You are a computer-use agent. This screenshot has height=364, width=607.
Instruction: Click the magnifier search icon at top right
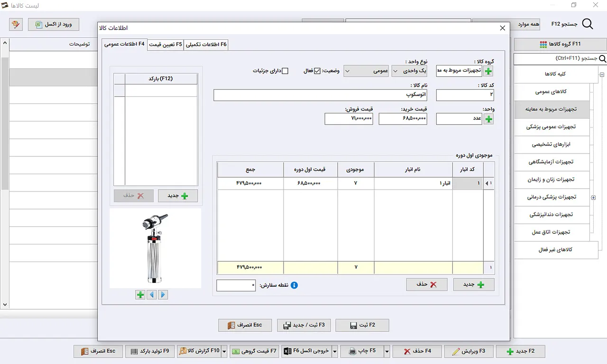(x=588, y=24)
